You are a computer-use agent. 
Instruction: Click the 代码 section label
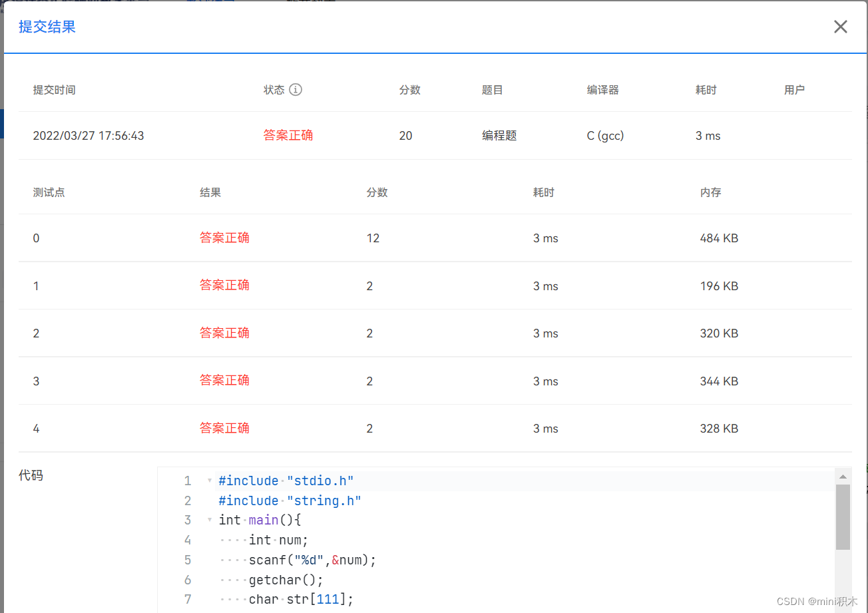pos(31,475)
